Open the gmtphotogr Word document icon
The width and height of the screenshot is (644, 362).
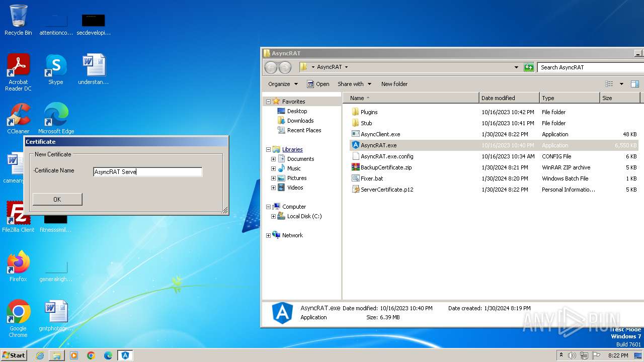[x=56, y=316]
